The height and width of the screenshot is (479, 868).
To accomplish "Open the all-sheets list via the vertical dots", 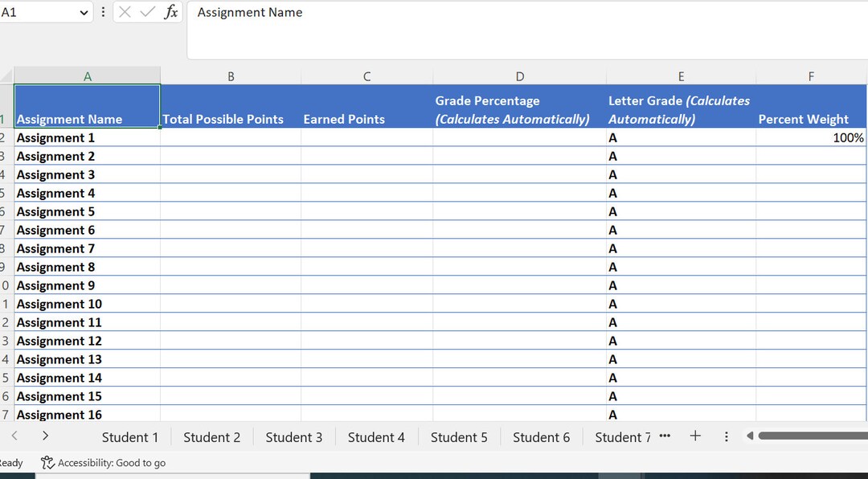I will [726, 436].
